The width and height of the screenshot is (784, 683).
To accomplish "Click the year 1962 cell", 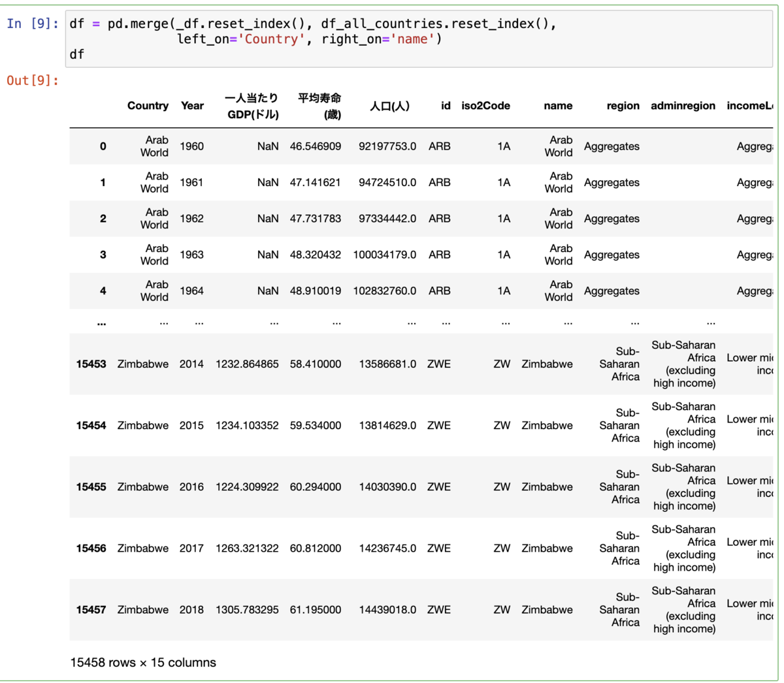I will [x=191, y=219].
